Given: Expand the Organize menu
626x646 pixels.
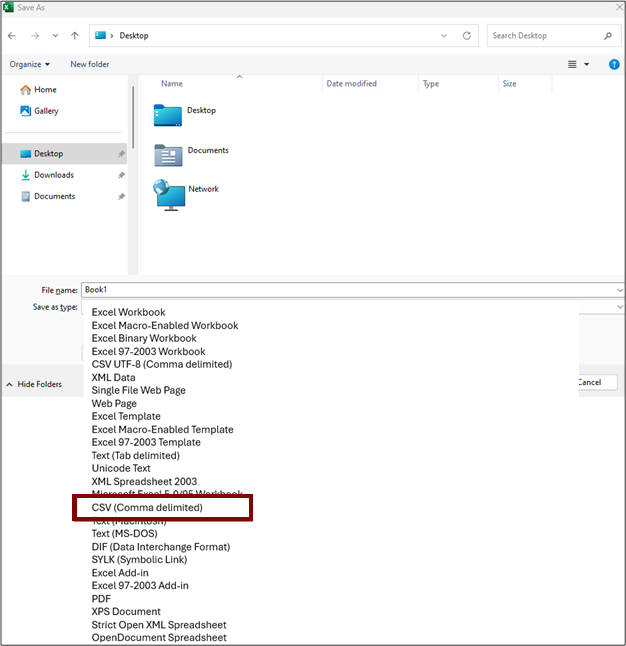Looking at the screenshot, I should [x=30, y=64].
